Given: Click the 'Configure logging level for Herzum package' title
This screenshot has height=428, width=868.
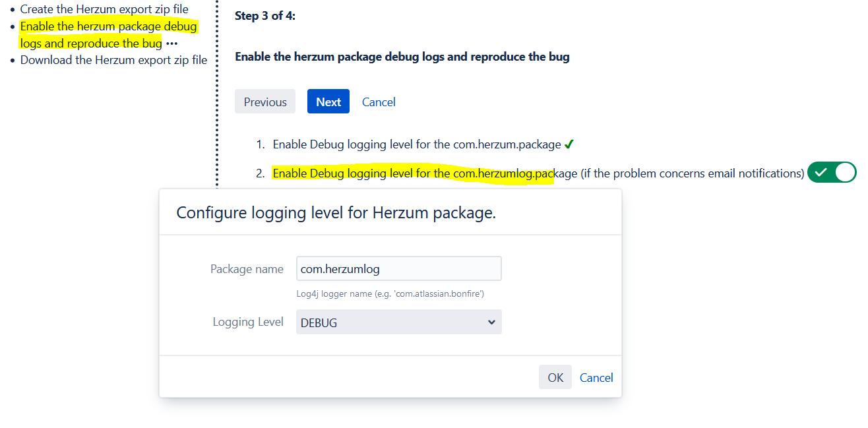Looking at the screenshot, I should [336, 213].
